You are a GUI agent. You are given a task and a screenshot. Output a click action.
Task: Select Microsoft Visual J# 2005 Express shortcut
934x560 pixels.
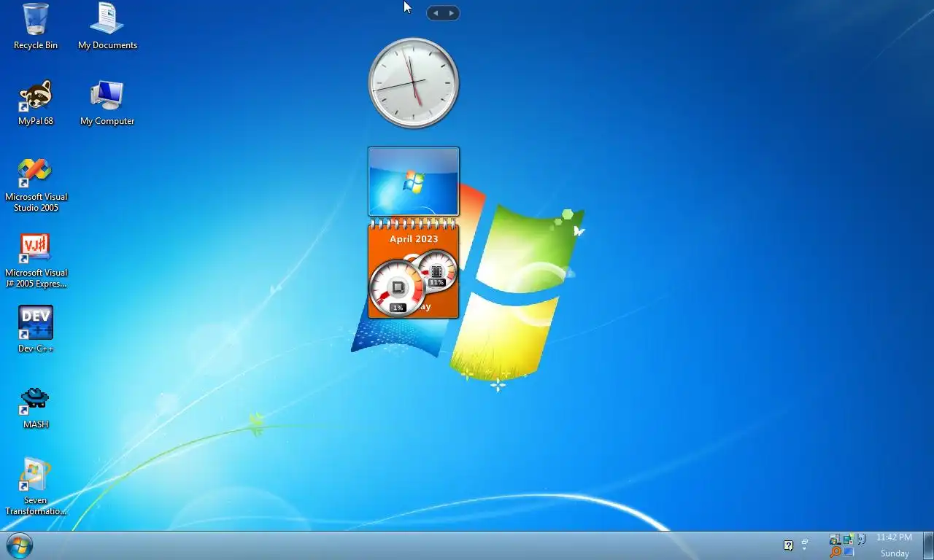[x=35, y=260]
